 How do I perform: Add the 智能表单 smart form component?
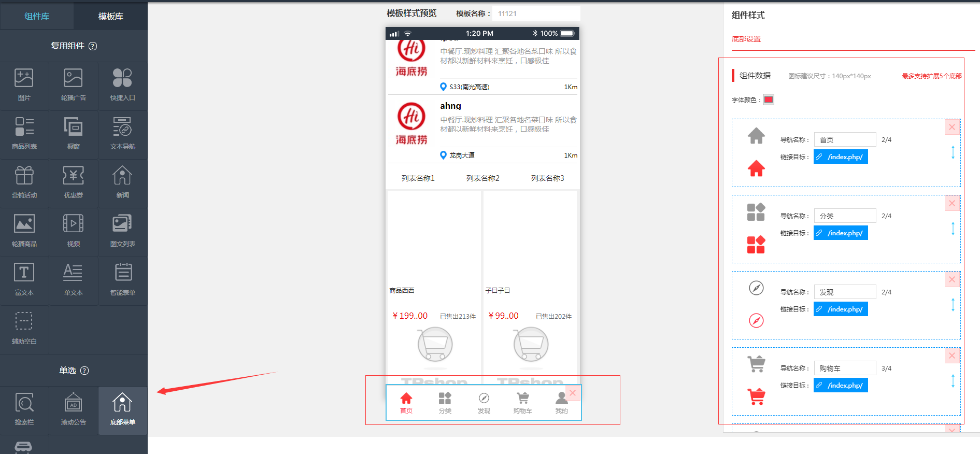(122, 280)
